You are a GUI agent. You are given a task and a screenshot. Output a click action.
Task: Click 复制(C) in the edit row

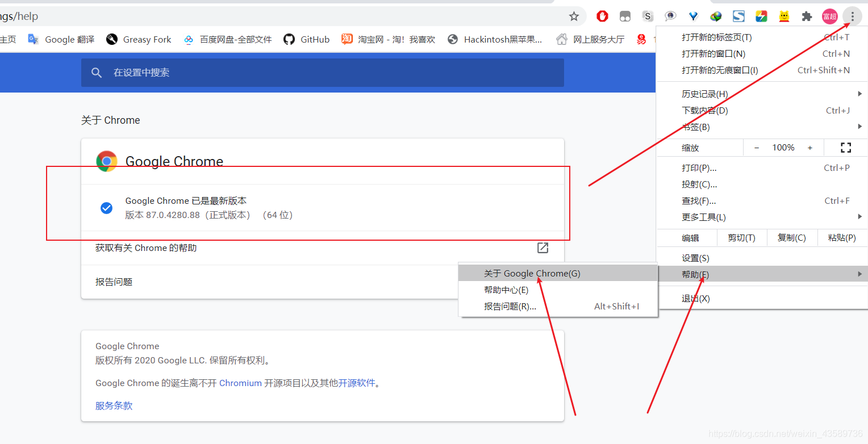pos(792,238)
